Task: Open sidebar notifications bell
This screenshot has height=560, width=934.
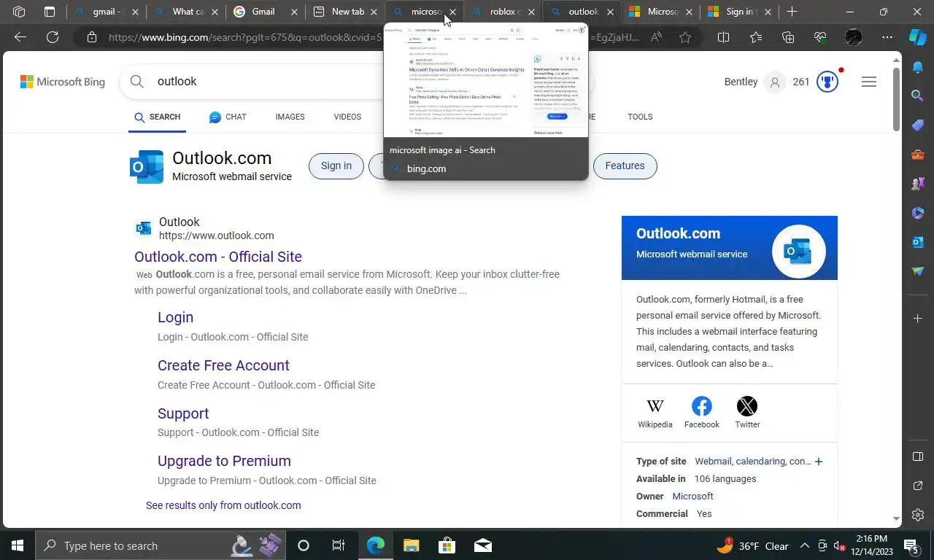Action: 918,67
